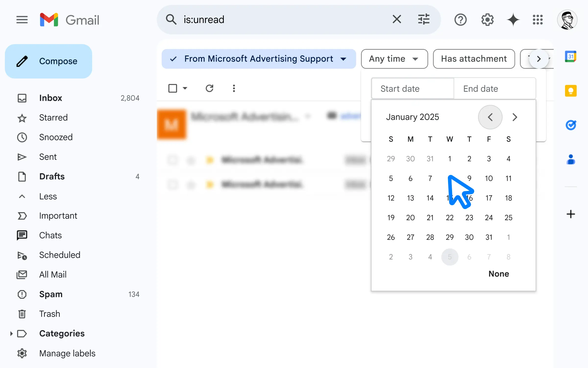Open the search filters panel

click(424, 19)
